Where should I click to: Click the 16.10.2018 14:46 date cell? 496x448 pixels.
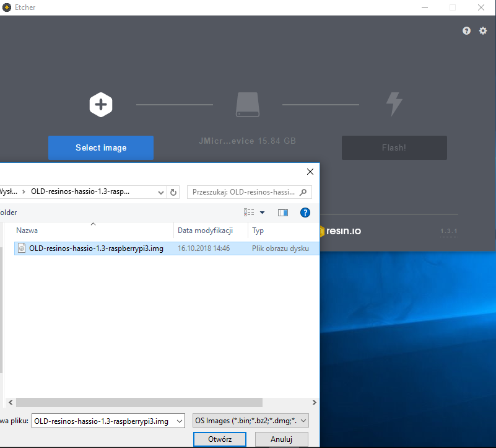(x=204, y=248)
